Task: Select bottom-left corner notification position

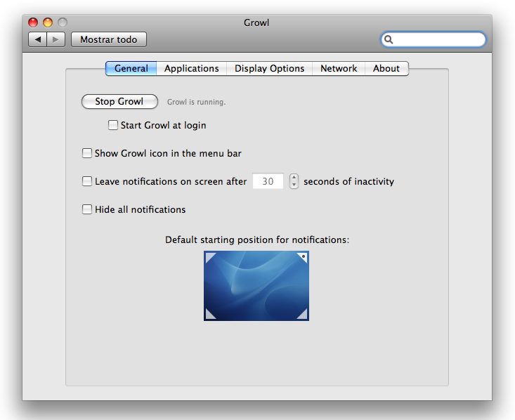Action: pyautogui.click(x=211, y=314)
